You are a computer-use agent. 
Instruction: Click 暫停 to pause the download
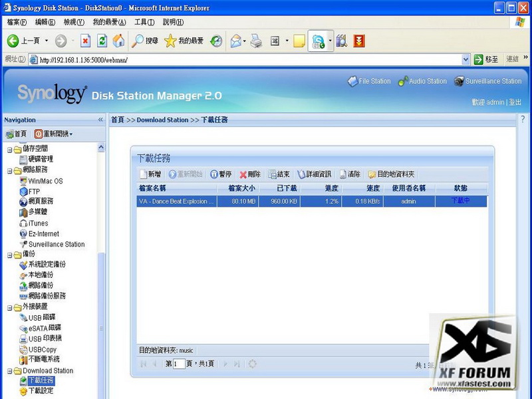coord(221,174)
